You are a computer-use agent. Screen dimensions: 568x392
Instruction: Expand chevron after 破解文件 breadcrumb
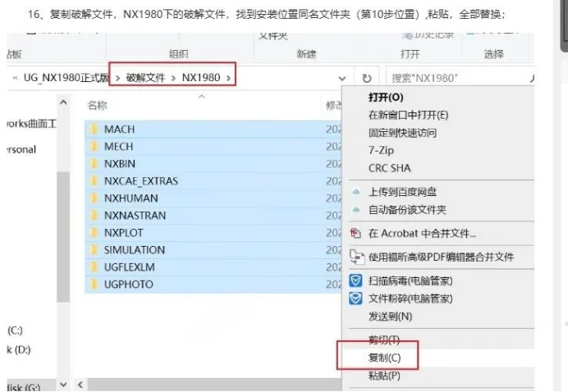pyautogui.click(x=173, y=78)
